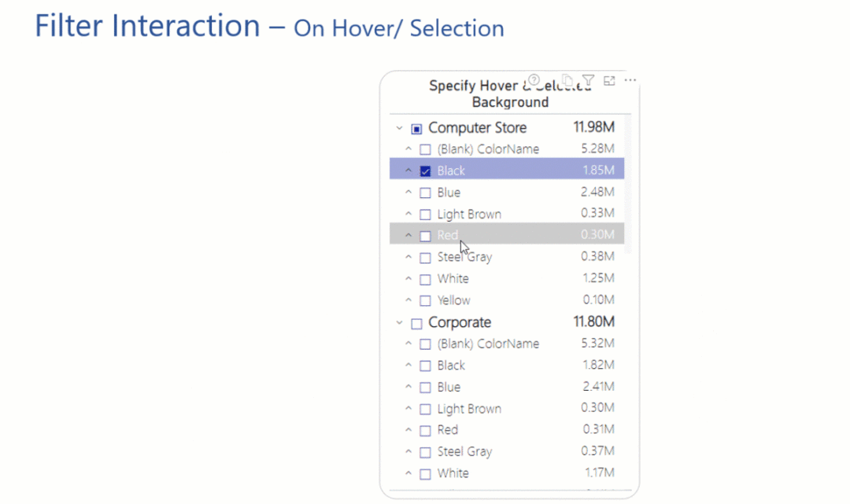850x504 pixels.
Task: Click the Light Brown label under Corporate
Action: (469, 408)
